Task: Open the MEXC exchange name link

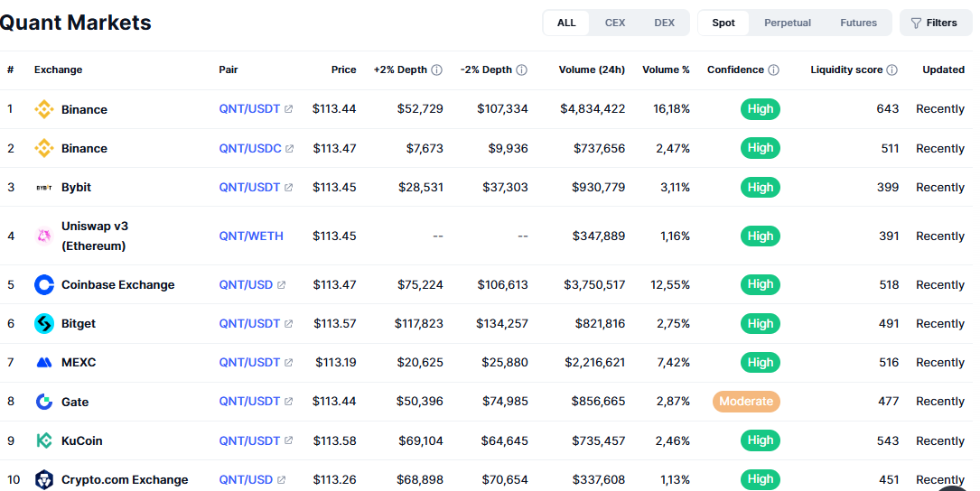Action: click(78, 362)
